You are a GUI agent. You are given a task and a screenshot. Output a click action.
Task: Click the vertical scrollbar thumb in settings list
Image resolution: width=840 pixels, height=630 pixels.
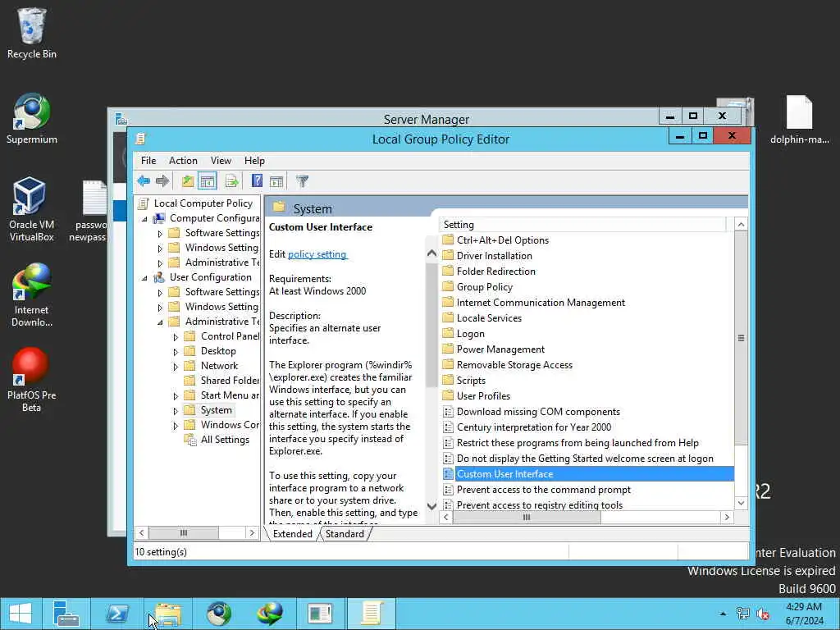(x=741, y=338)
